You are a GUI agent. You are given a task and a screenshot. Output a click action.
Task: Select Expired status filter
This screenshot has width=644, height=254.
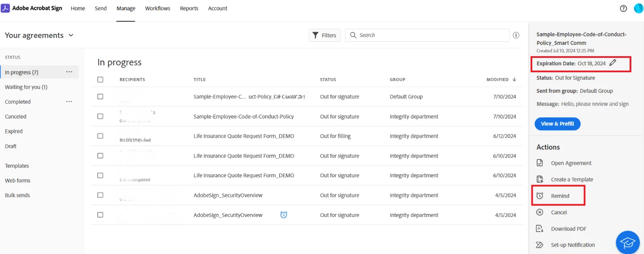click(14, 131)
